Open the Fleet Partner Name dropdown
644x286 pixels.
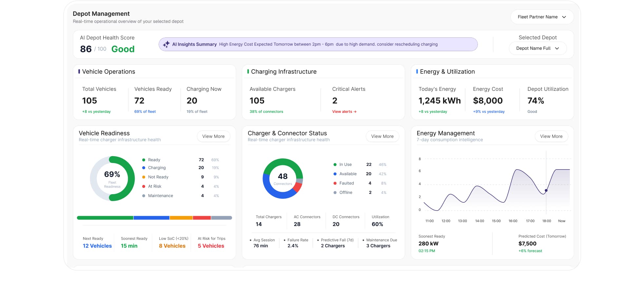[x=542, y=17]
